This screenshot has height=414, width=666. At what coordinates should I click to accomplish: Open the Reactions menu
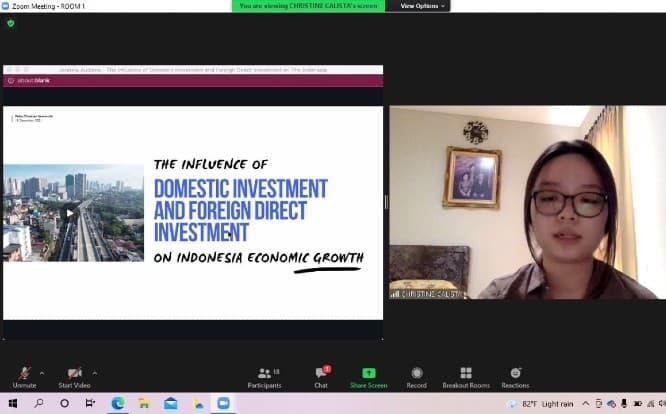coord(515,373)
